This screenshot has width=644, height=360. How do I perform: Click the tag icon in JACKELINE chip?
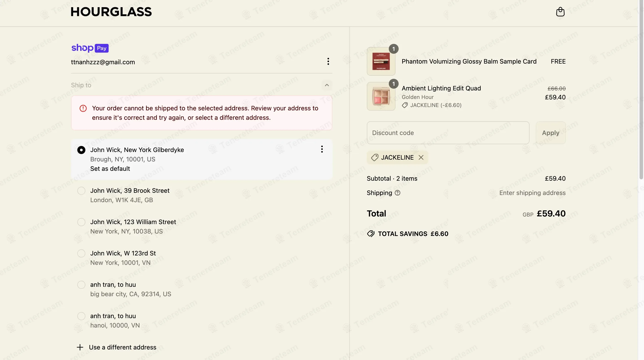374,157
